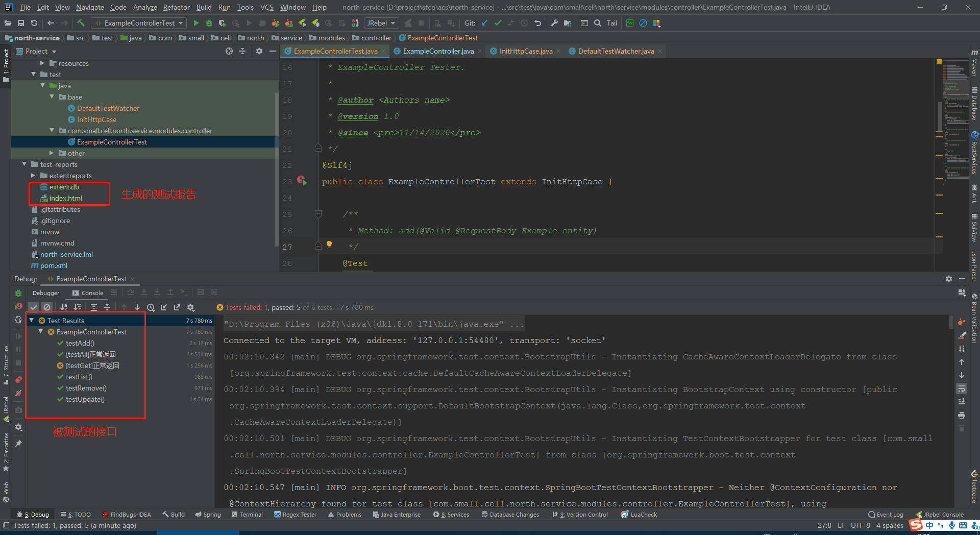
Task: Start debugging with the bug icon
Action: click(x=209, y=23)
